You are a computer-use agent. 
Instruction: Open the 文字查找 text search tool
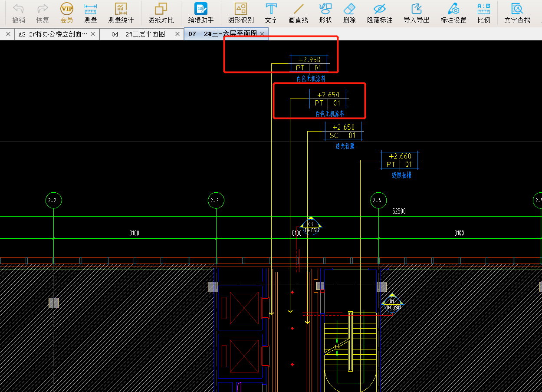pyautogui.click(x=517, y=9)
